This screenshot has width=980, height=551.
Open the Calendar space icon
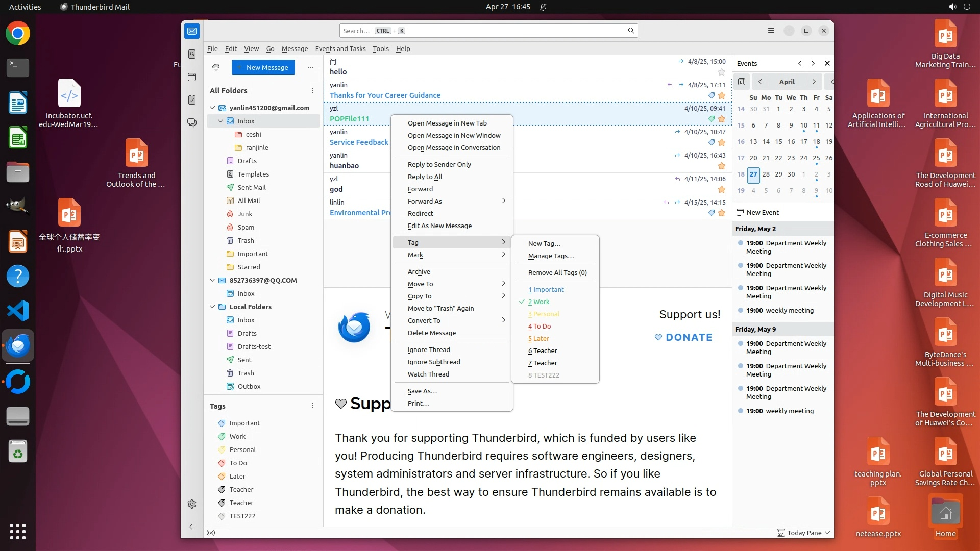tap(192, 77)
